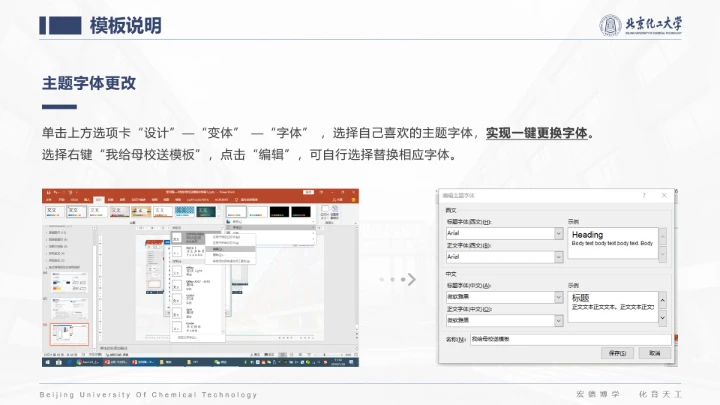Open the body font (Latin) Arial dropdown
The image size is (720, 405).
558,257
